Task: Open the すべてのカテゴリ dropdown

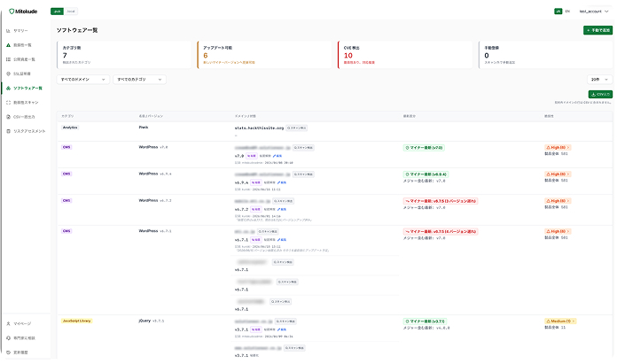Action: coord(139,80)
